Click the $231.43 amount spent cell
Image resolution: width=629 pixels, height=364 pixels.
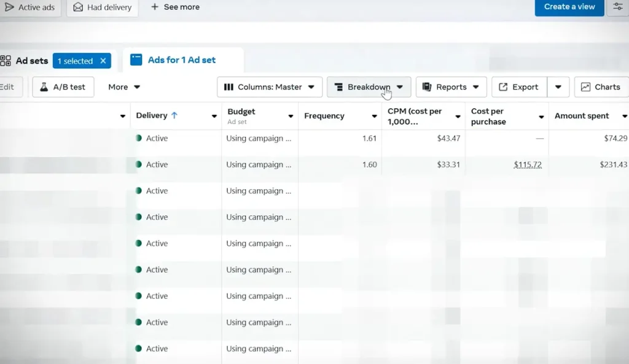coord(614,165)
